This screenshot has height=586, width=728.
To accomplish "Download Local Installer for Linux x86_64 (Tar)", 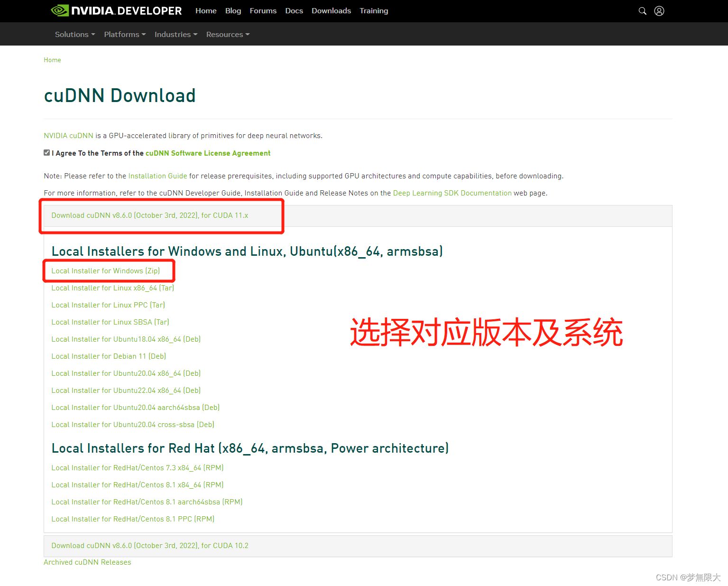I will coord(113,288).
